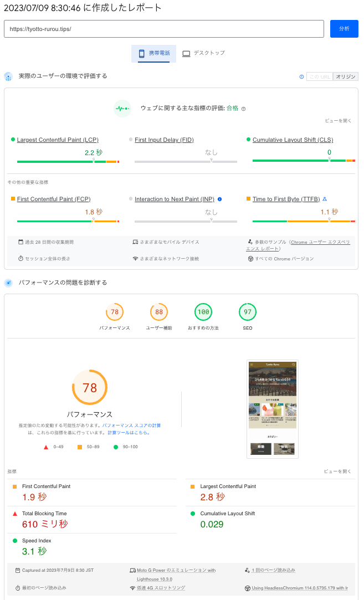Open Largest Contentful Paint (LCP) link
The height and width of the screenshot is (600, 364).
click(x=58, y=140)
